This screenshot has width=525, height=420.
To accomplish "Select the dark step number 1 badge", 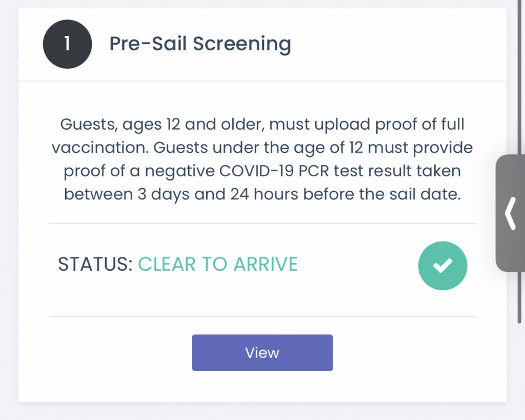I will click(67, 44).
